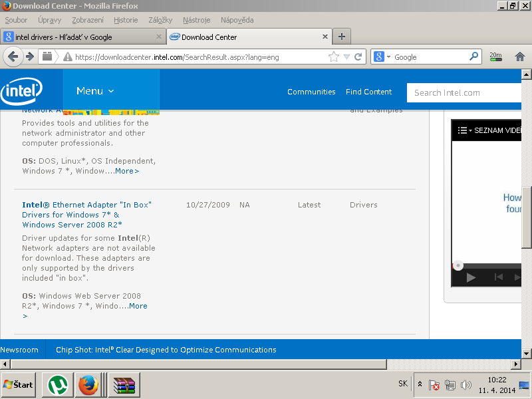Open the network connection tray icon
The width and height of the screenshot is (532, 399).
click(450, 385)
